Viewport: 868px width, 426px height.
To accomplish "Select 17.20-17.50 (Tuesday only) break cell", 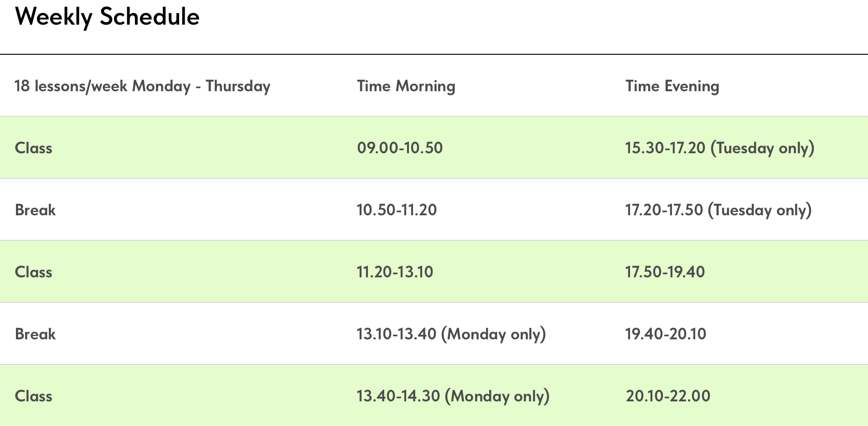I will 718,210.
